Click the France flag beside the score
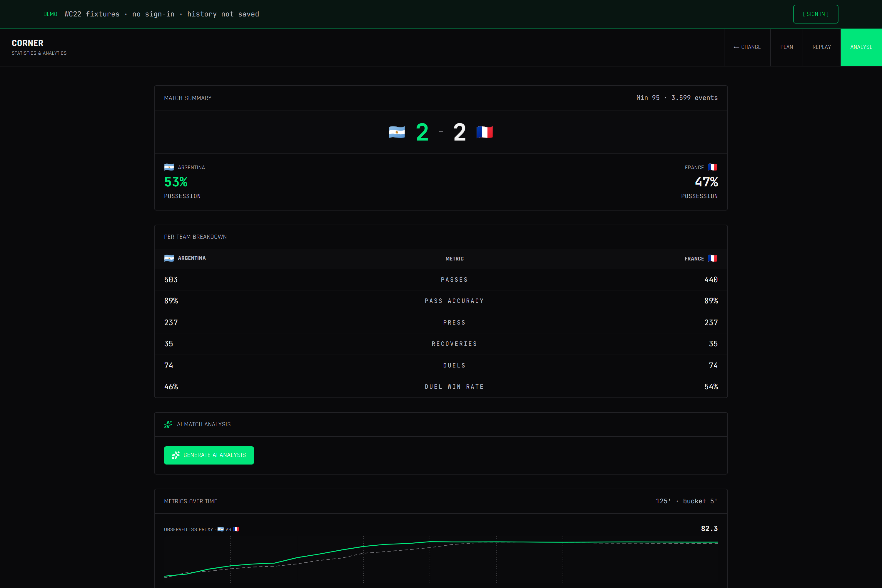This screenshot has height=588, width=882. click(x=485, y=132)
